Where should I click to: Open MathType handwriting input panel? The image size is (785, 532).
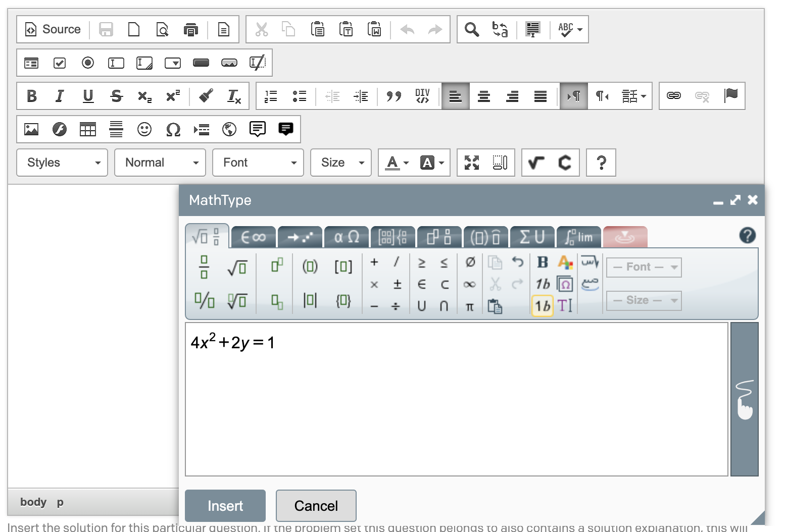745,399
